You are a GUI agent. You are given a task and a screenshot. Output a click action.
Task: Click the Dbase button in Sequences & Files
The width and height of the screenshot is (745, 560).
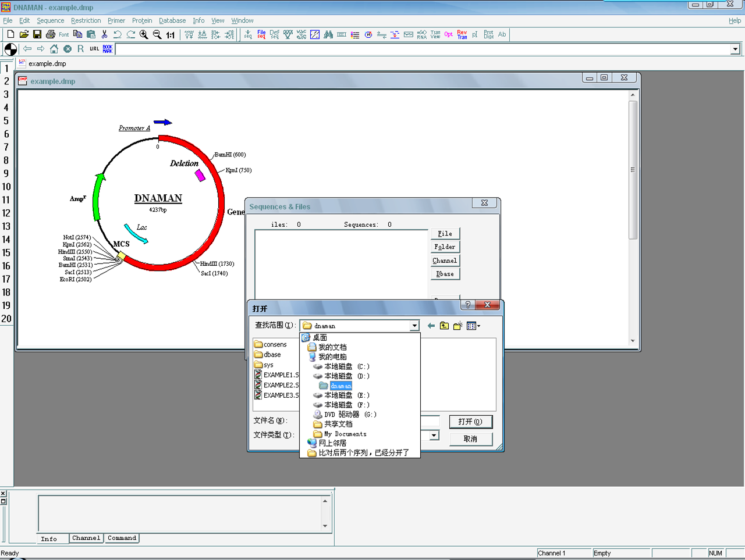(x=445, y=274)
